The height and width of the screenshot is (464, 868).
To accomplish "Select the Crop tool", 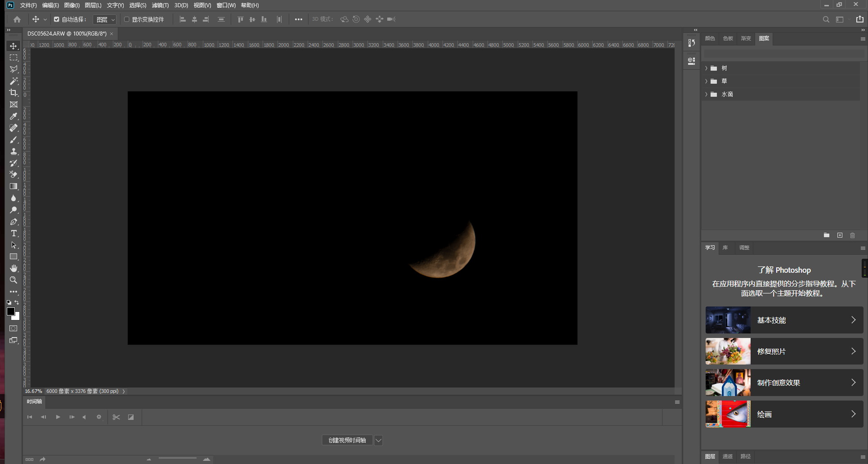I will pos(13,93).
